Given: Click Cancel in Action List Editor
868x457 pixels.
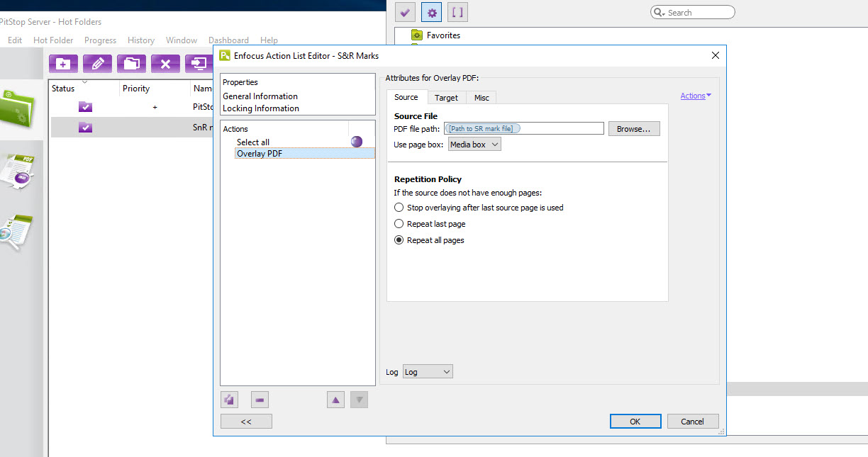Looking at the screenshot, I should coord(693,422).
